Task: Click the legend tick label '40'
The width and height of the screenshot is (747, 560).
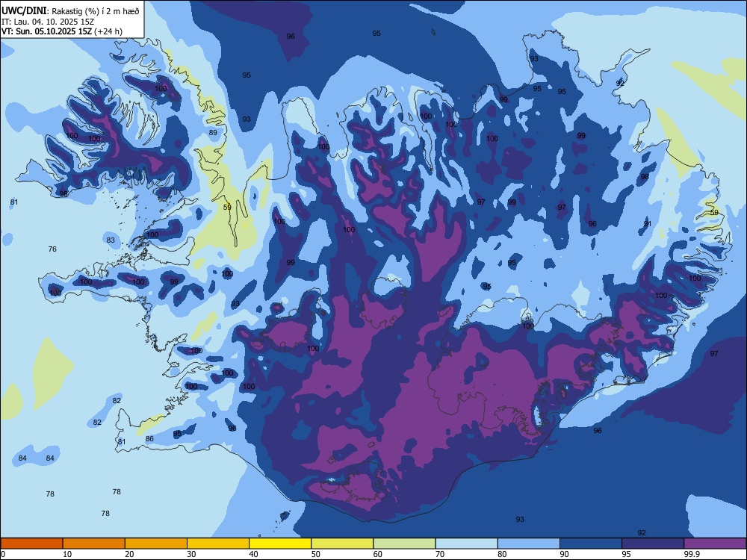Action: click(253, 554)
